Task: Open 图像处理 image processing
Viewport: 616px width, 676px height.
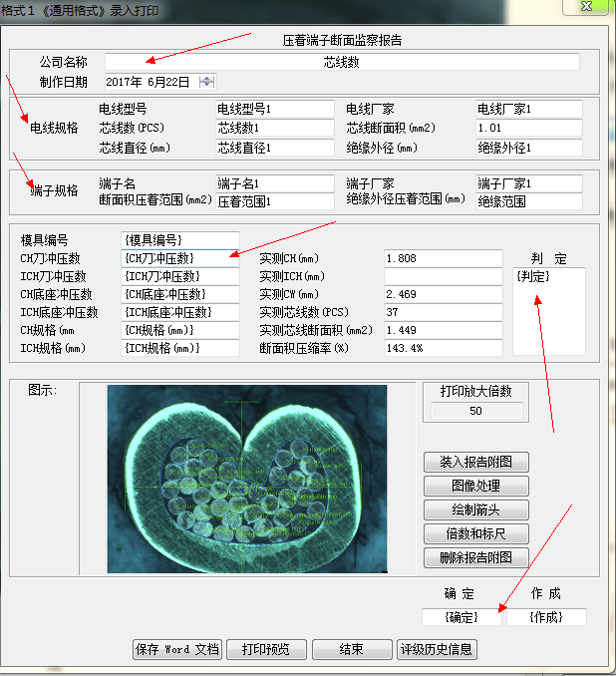Action: click(475, 487)
